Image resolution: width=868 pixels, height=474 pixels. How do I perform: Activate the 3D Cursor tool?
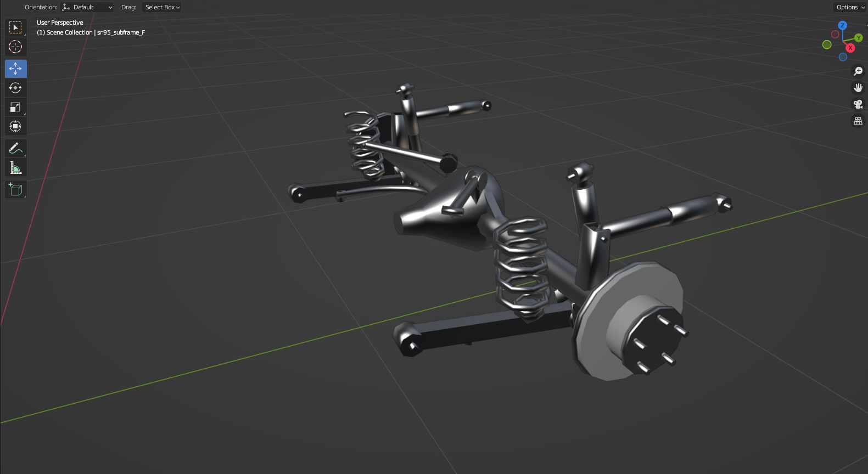(x=15, y=47)
